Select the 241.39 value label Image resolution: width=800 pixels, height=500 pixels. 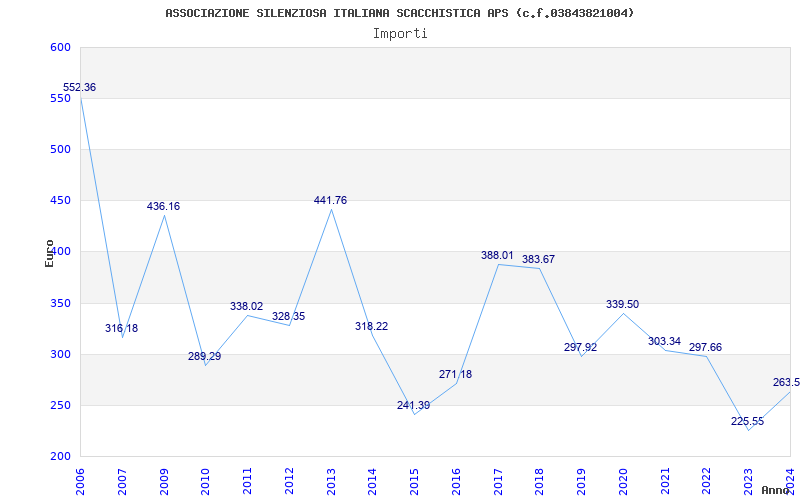414,406
